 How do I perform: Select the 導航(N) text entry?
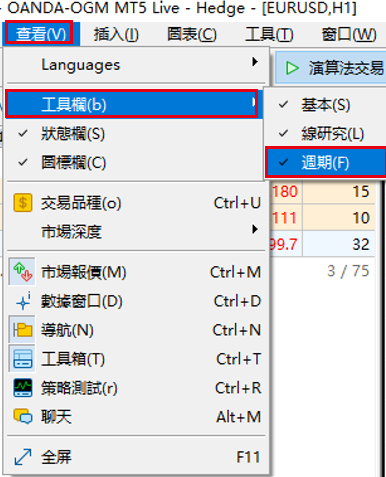coord(67,330)
